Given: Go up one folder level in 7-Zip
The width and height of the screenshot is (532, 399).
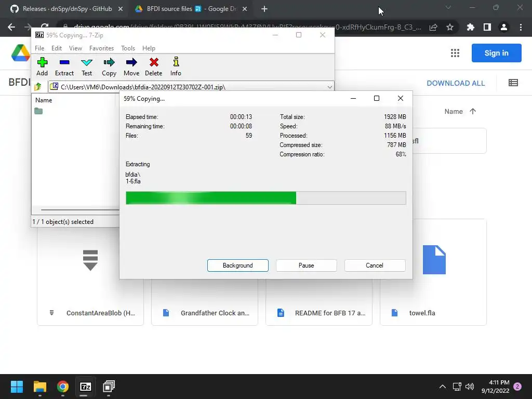Looking at the screenshot, I should point(37,87).
